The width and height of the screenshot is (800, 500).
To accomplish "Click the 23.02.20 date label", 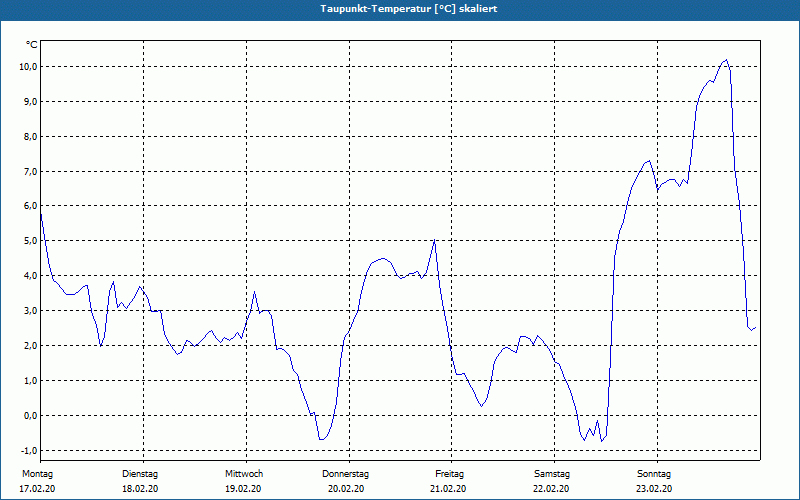I will click(654, 489).
